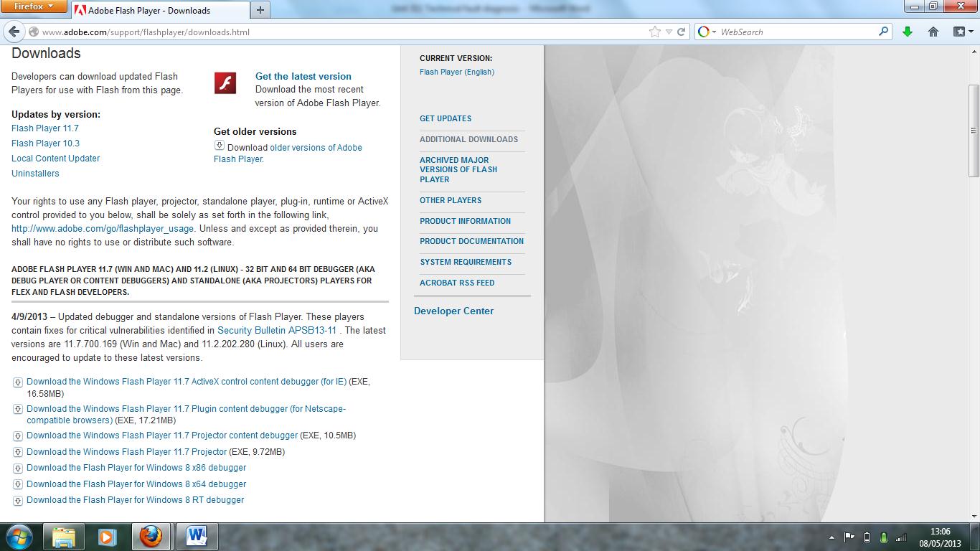Click download icon beside ActiveX control content debugger
The image size is (980, 551).
point(18,382)
